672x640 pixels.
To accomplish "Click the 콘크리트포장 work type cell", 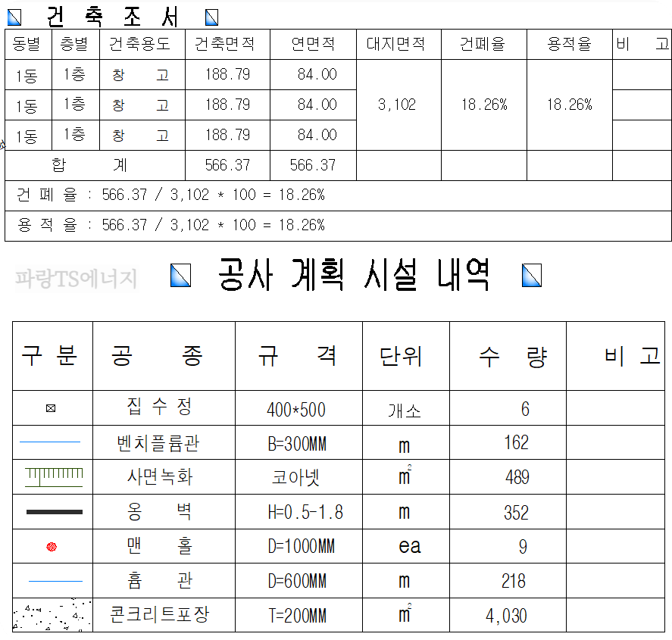I will click(160, 615).
